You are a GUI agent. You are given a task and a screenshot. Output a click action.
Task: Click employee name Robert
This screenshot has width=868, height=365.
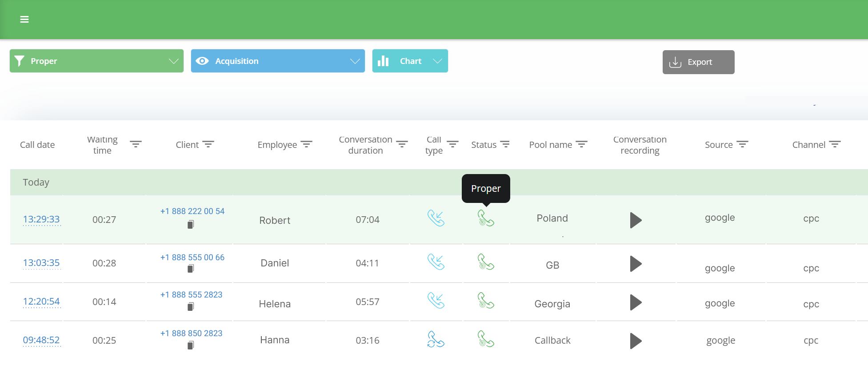275,221
